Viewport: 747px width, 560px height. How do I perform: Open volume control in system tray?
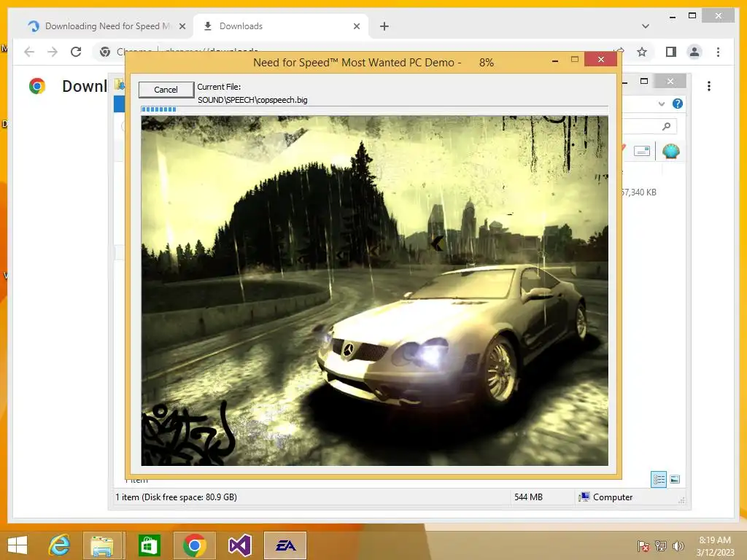678,546
